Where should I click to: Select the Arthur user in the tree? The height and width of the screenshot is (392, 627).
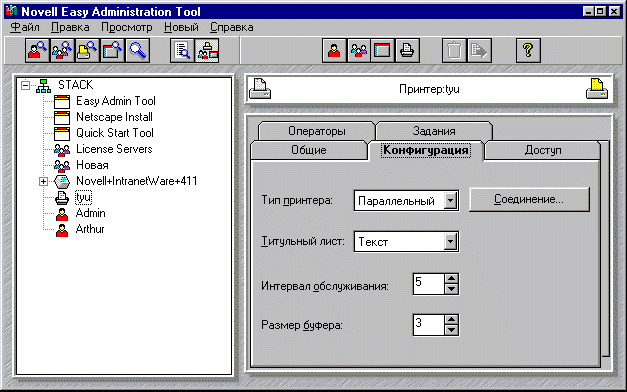[x=90, y=229]
